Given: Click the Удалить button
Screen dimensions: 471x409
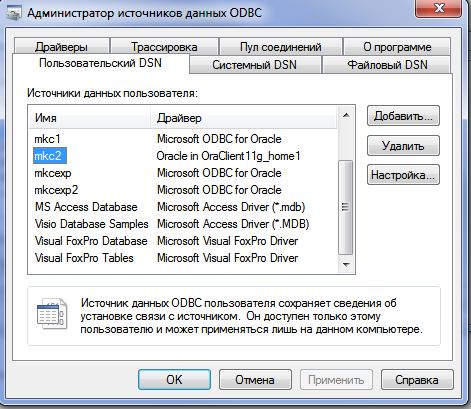Looking at the screenshot, I should coord(403,145).
